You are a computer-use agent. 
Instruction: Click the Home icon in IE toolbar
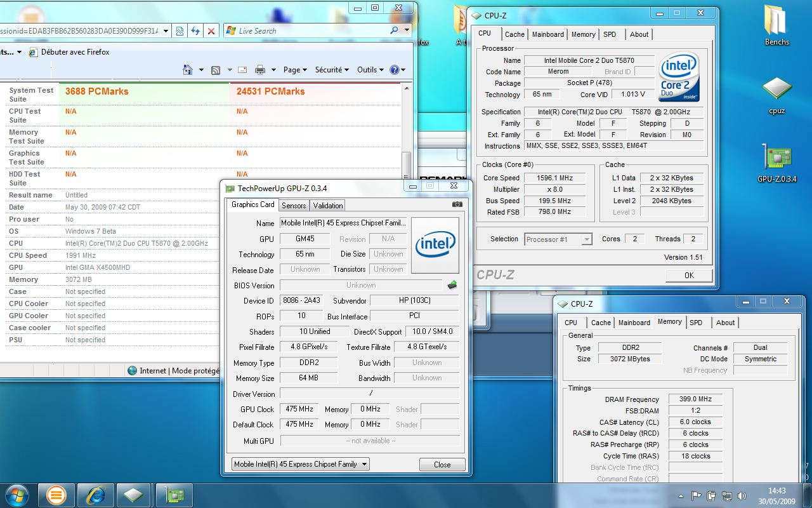point(188,70)
